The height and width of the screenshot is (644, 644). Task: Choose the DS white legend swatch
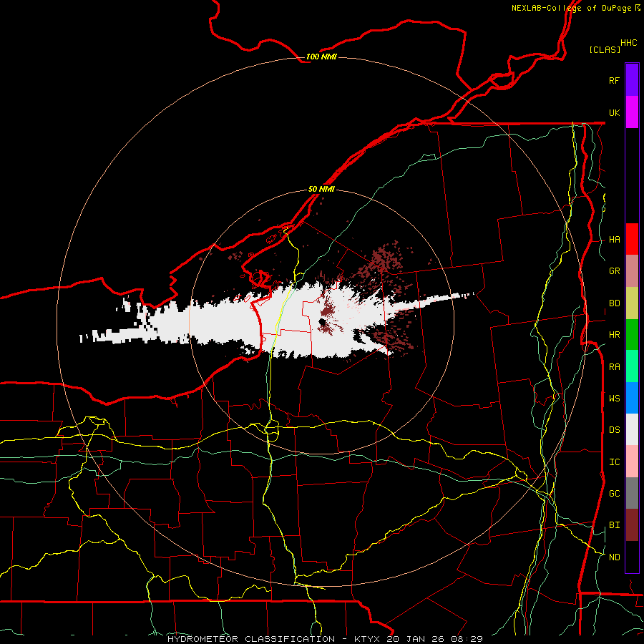[x=632, y=429]
